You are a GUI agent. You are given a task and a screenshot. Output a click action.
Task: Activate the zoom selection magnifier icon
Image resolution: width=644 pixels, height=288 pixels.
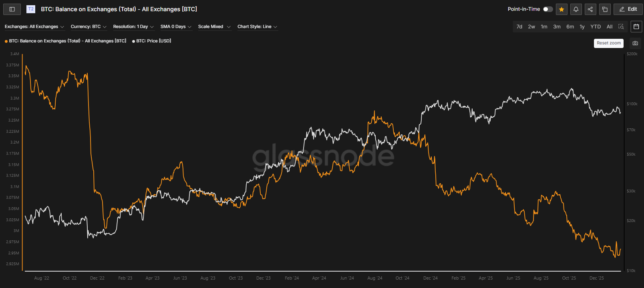click(x=621, y=27)
